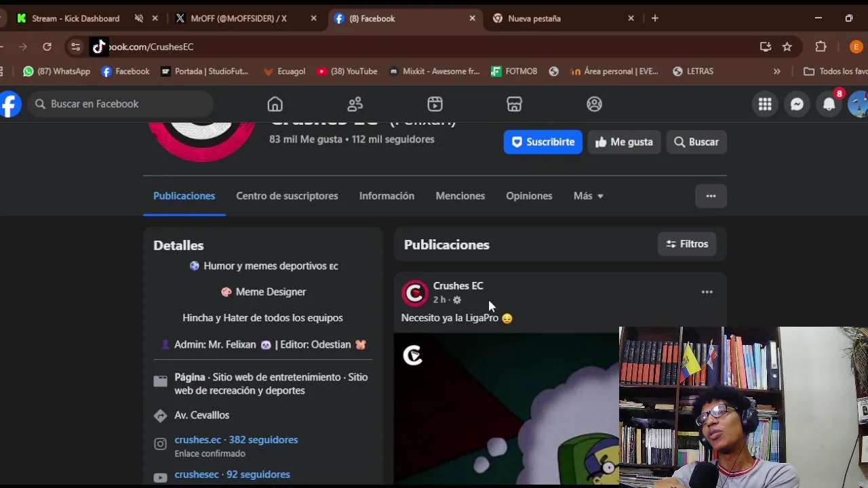Bookmark this page with the star icon

787,47
